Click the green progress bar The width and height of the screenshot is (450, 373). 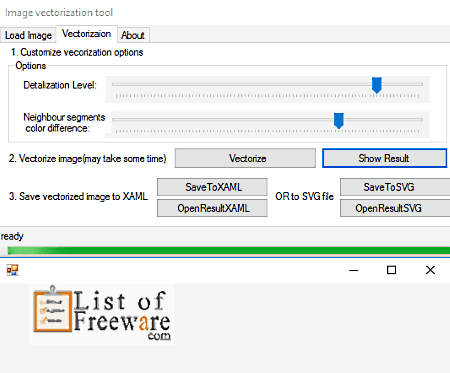click(x=229, y=251)
